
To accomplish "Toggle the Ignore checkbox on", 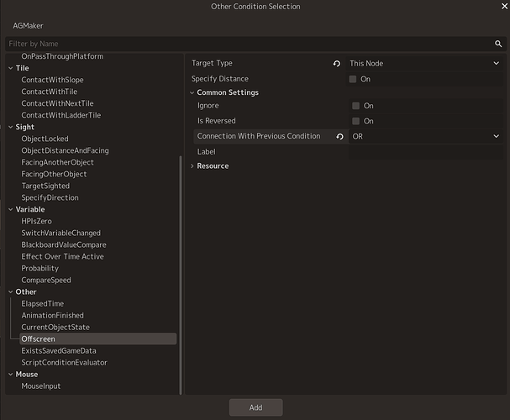I will tap(356, 106).
